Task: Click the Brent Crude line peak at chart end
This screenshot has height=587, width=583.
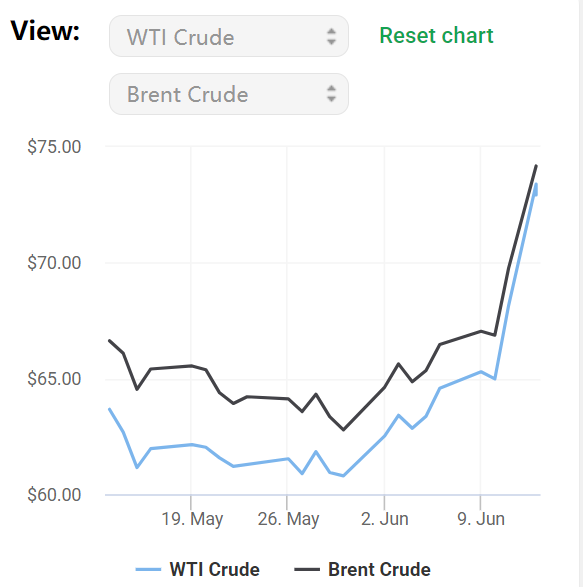Action: [x=536, y=165]
